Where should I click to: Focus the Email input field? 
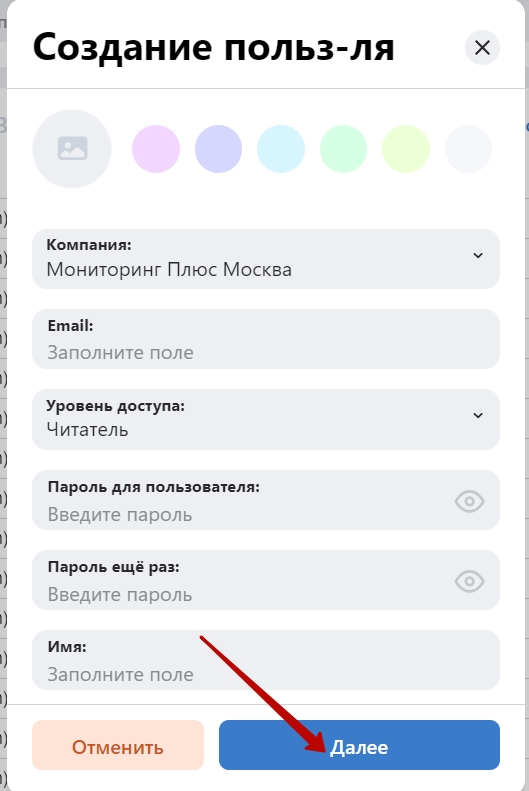click(266, 339)
